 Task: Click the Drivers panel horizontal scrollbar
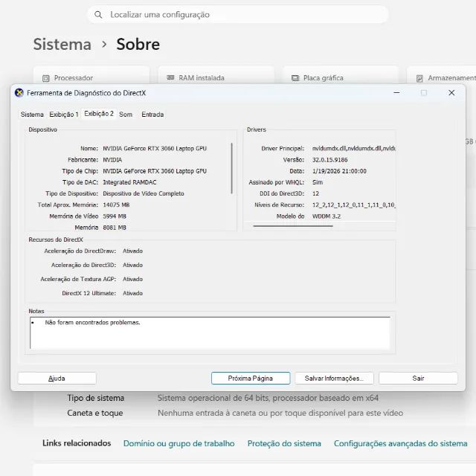coord(293,226)
